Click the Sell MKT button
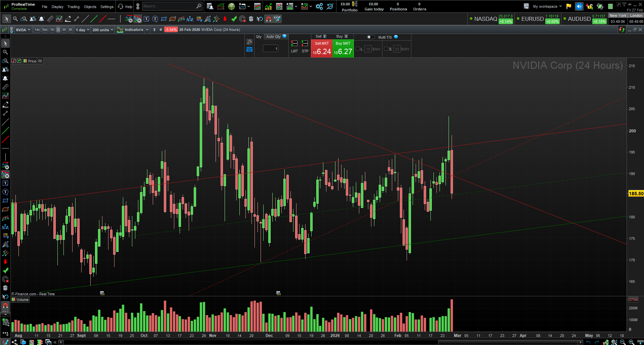 pyautogui.click(x=321, y=47)
